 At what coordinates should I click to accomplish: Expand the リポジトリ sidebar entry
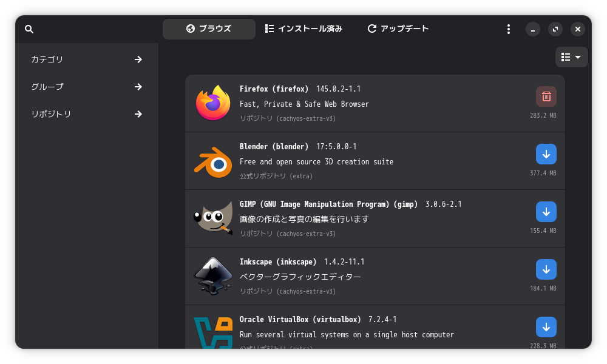click(x=85, y=114)
